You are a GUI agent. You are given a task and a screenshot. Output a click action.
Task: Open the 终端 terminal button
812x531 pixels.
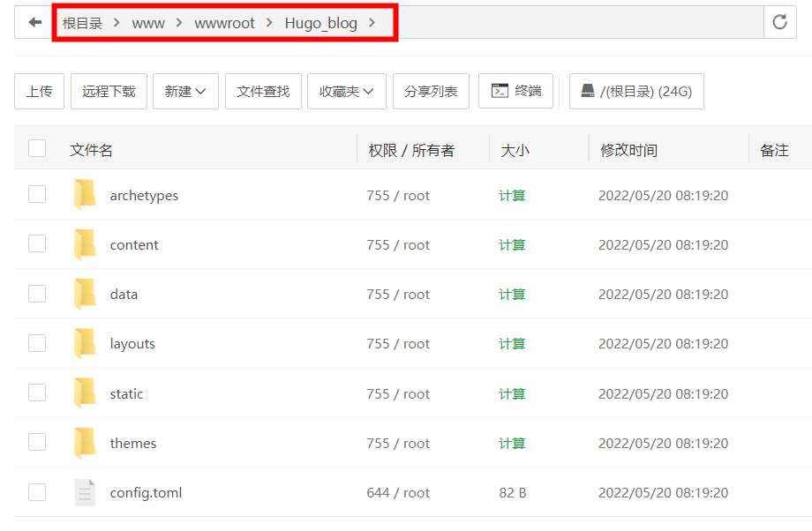pyautogui.click(x=515, y=91)
